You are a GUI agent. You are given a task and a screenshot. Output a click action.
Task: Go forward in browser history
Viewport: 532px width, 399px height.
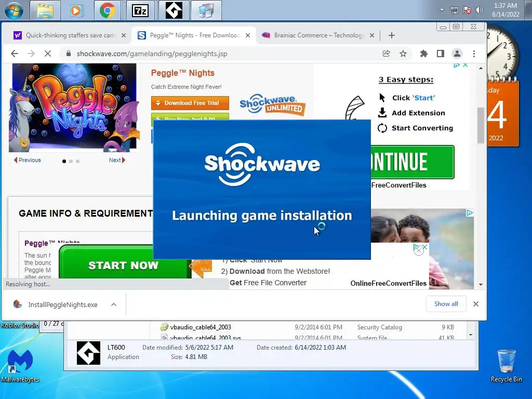coord(31,54)
